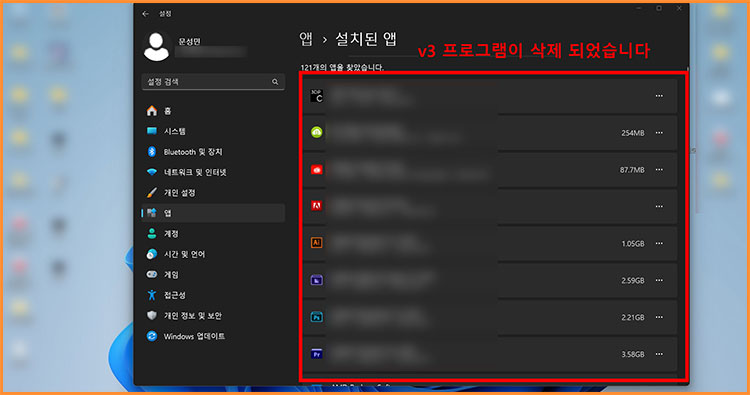Image resolution: width=750 pixels, height=395 pixels.
Task: Click the 1.05GB size text
Action: click(x=633, y=243)
